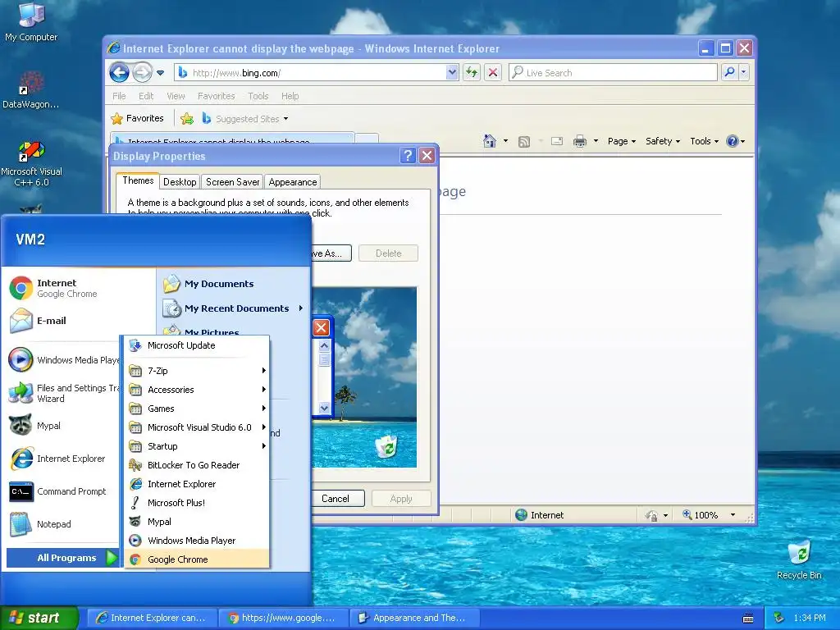Click All Programs button
840x630 pixels.
[x=62, y=558]
